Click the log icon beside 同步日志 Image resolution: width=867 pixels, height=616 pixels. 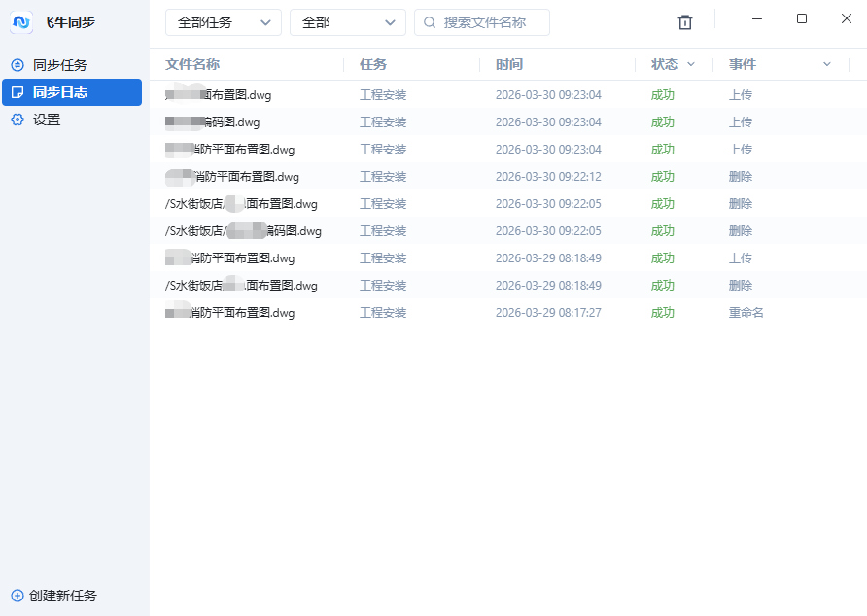tap(17, 92)
